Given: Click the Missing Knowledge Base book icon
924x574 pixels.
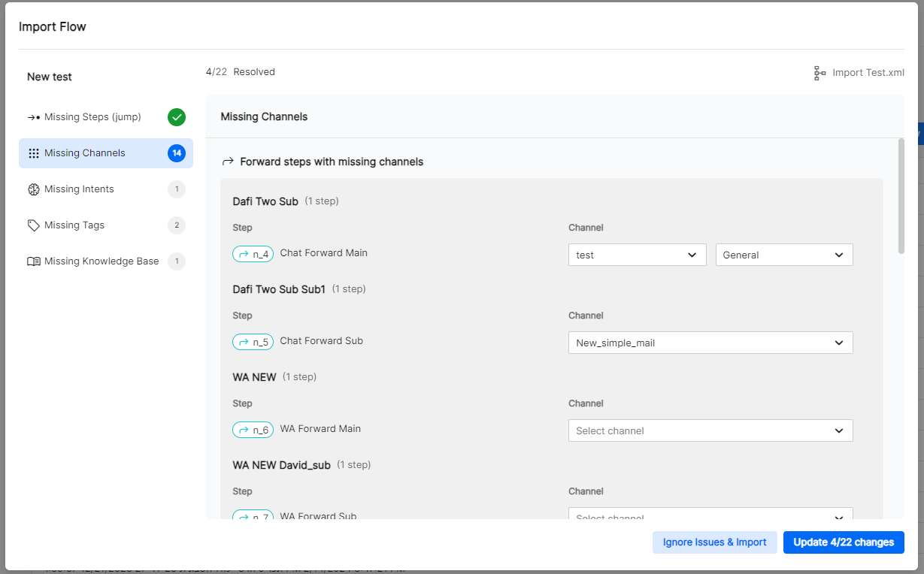Looking at the screenshot, I should point(33,261).
